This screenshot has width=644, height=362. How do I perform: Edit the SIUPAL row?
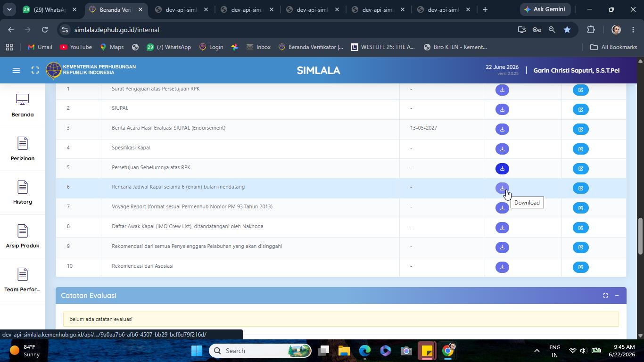click(x=580, y=109)
